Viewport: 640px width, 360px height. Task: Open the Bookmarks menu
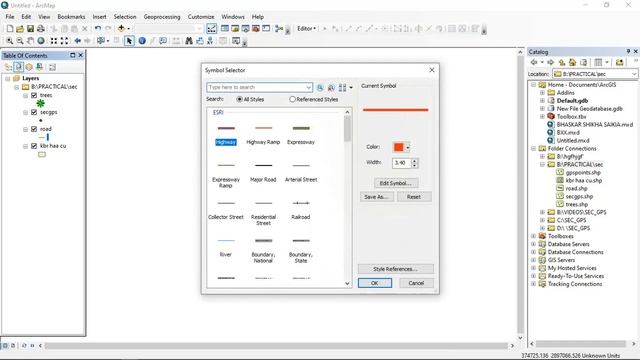71,17
